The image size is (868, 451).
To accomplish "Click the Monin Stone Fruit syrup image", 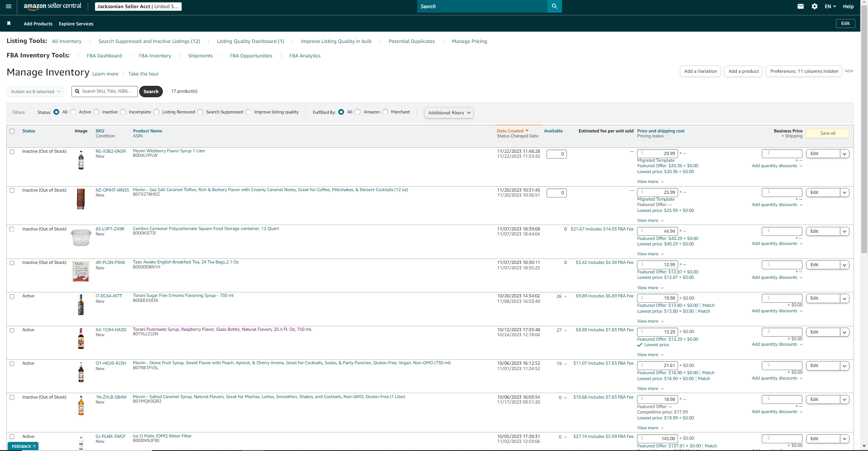I will (x=81, y=372).
